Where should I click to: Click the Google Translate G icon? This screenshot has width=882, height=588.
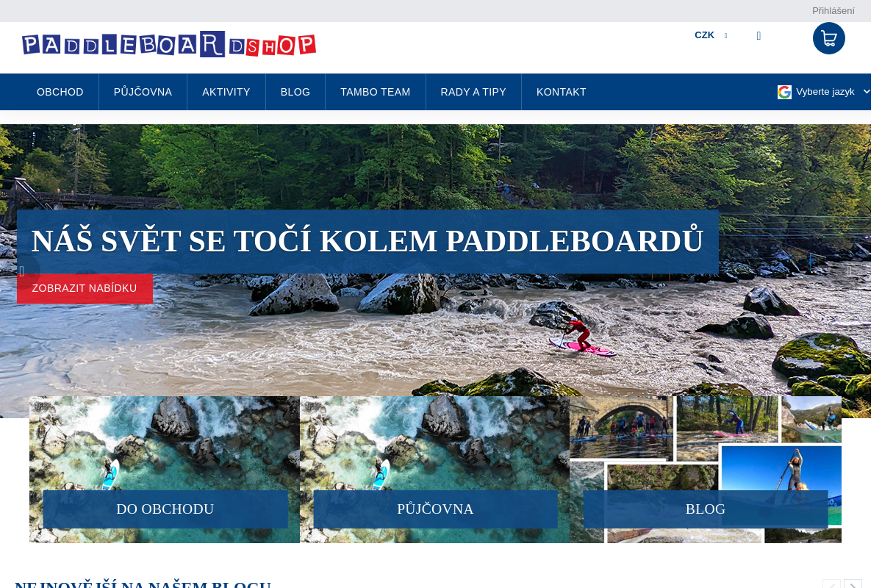click(784, 92)
